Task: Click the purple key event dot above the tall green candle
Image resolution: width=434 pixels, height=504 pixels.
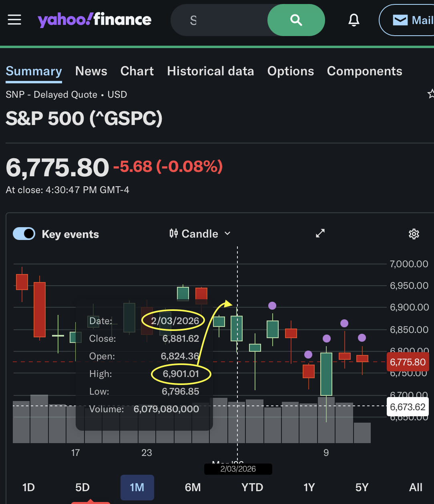Action: [327, 339]
